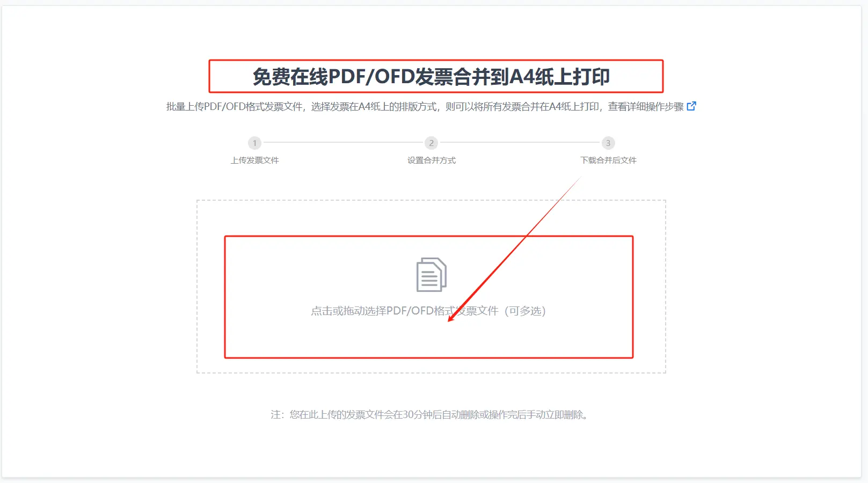868x483 pixels.
Task: Click the page heading 免费在线PDF/OFD发票合并到A4纸上打印
Action: pos(431,77)
